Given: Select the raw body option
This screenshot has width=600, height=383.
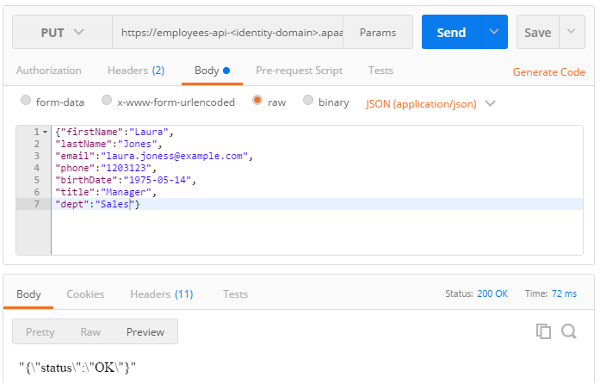Looking at the screenshot, I should tap(257, 100).
